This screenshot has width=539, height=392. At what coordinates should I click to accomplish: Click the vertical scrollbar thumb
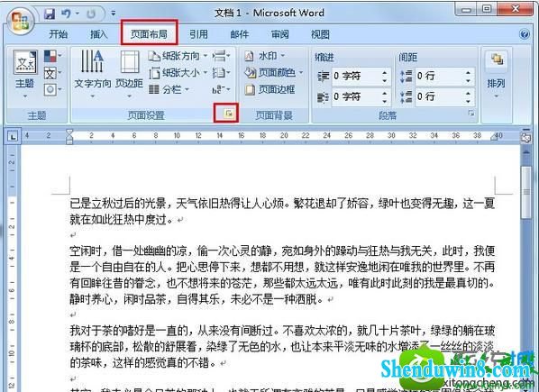pyautogui.click(x=526, y=192)
